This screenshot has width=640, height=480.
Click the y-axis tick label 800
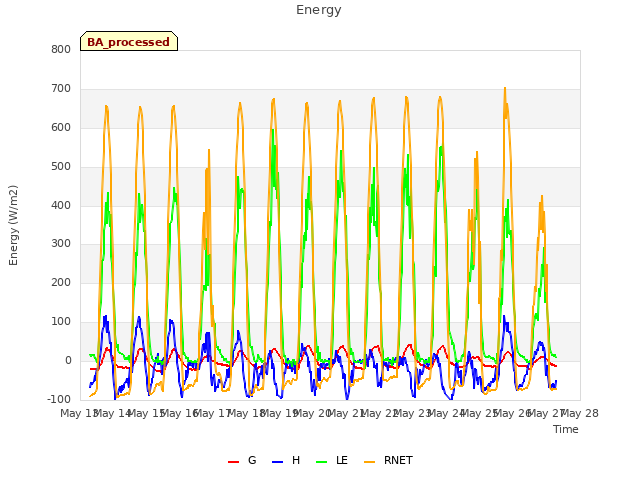(x=61, y=49)
